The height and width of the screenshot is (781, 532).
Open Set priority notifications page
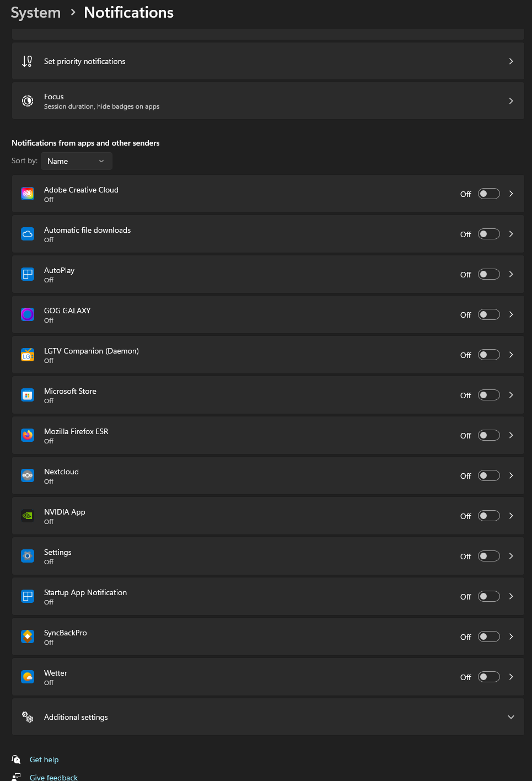click(268, 61)
